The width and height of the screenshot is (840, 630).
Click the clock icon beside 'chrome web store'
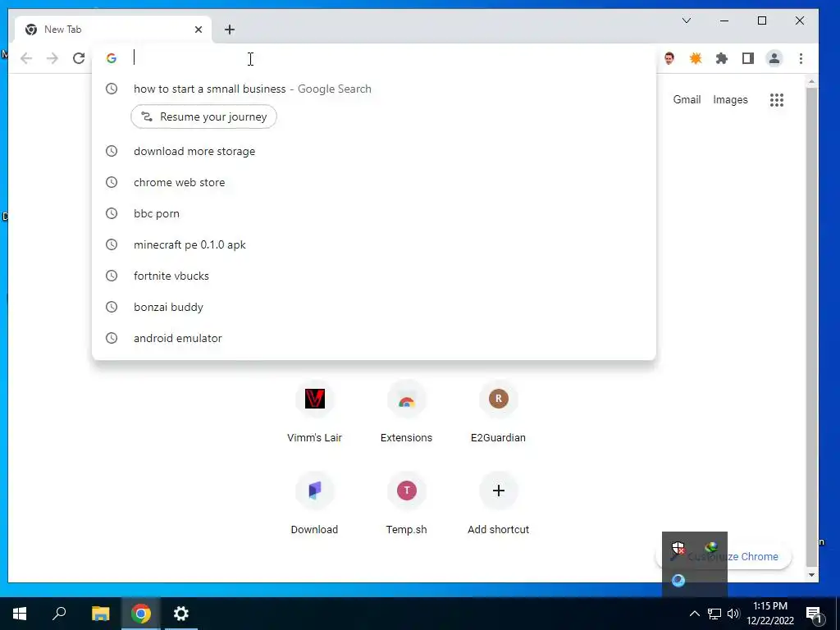pos(112,182)
